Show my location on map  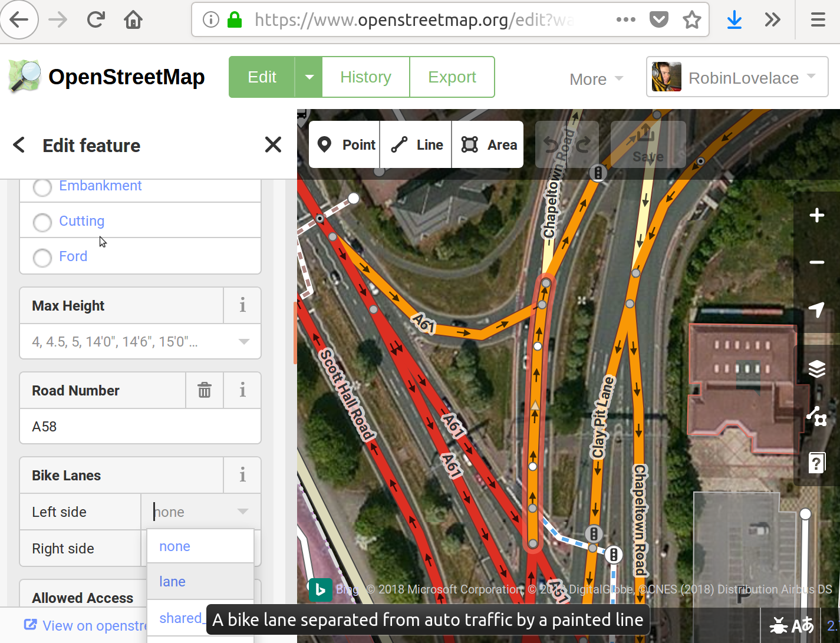tap(816, 309)
